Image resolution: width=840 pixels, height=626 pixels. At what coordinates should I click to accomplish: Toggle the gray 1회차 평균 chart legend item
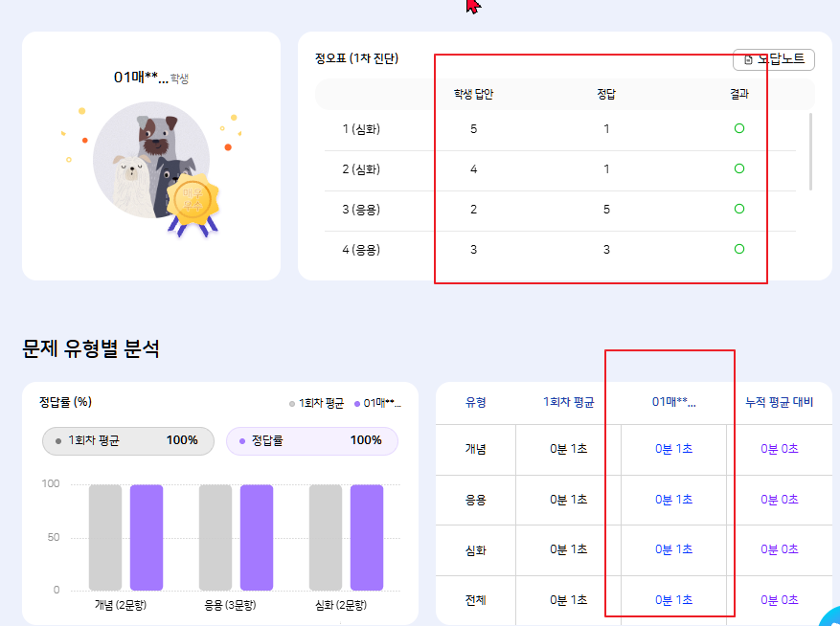tap(317, 403)
